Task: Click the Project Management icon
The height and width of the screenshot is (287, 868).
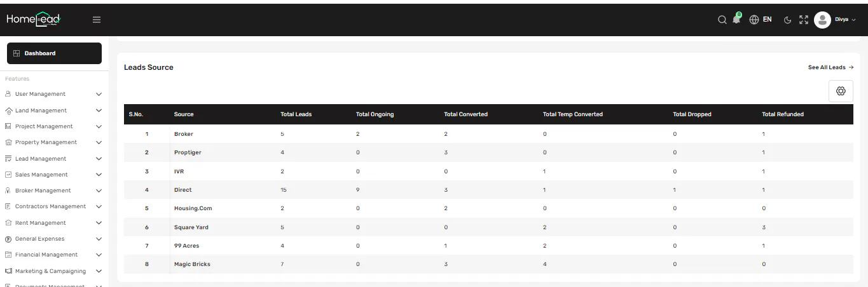Action: 8,126
